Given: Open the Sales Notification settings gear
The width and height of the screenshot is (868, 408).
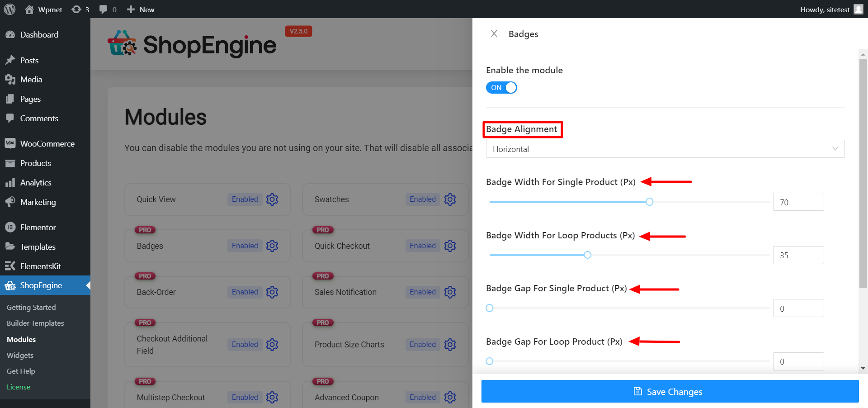Looking at the screenshot, I should pos(450,292).
